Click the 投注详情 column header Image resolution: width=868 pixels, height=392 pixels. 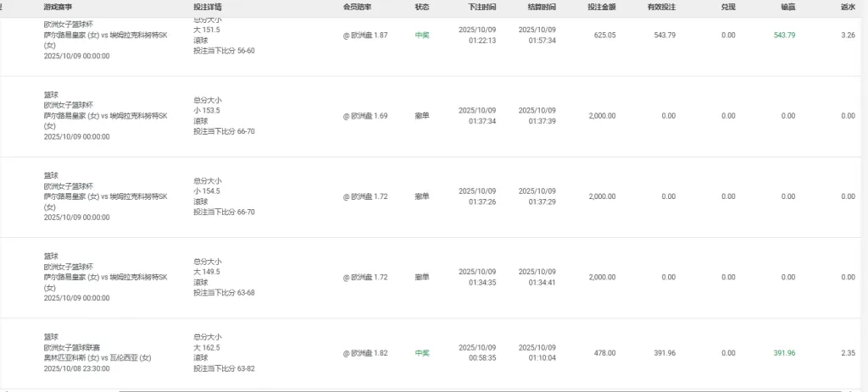(x=208, y=7)
